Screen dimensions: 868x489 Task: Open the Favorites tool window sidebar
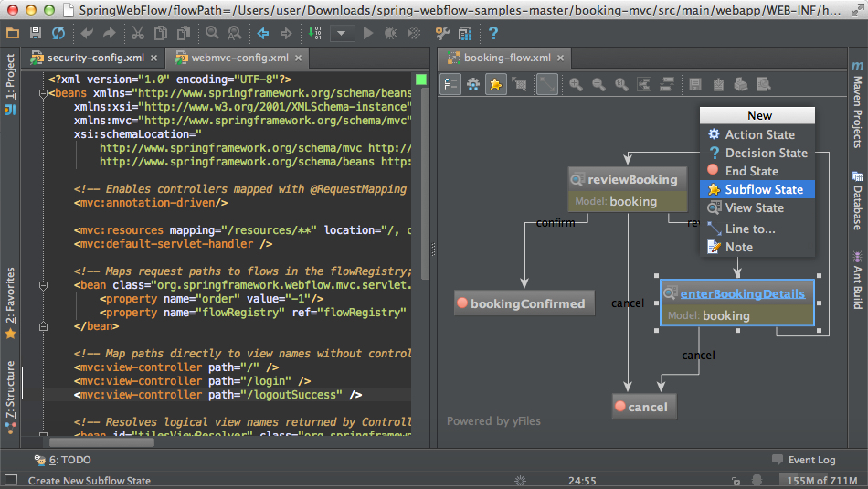10,303
